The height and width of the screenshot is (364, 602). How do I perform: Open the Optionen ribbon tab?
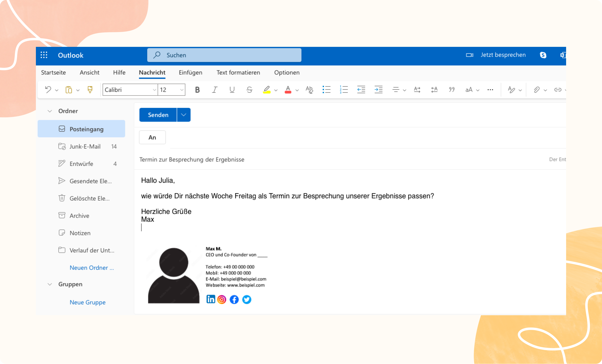coord(287,72)
